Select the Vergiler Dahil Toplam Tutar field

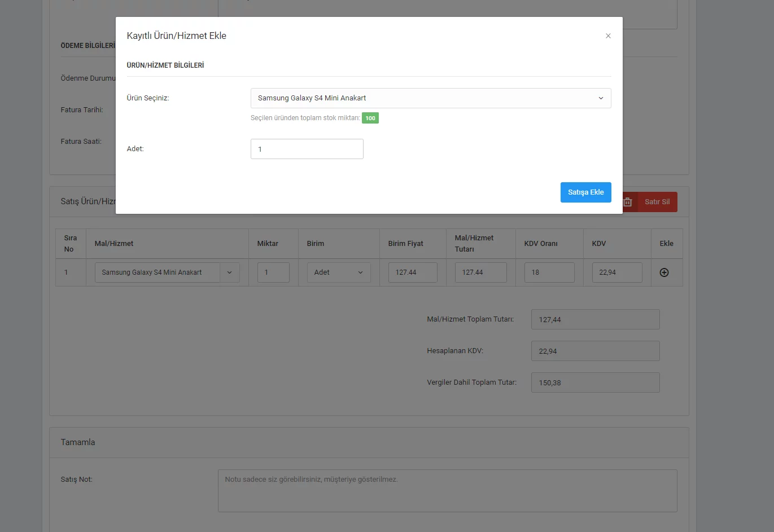tap(595, 382)
